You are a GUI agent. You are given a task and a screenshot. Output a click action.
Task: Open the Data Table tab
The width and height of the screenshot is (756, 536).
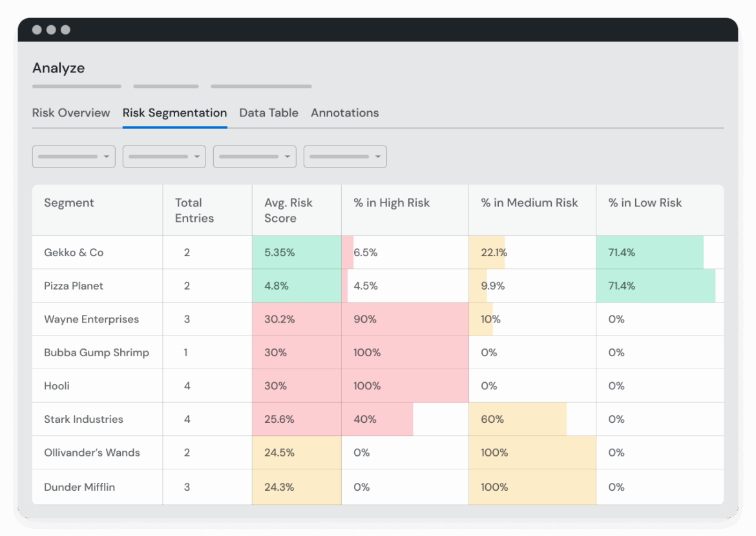click(269, 113)
